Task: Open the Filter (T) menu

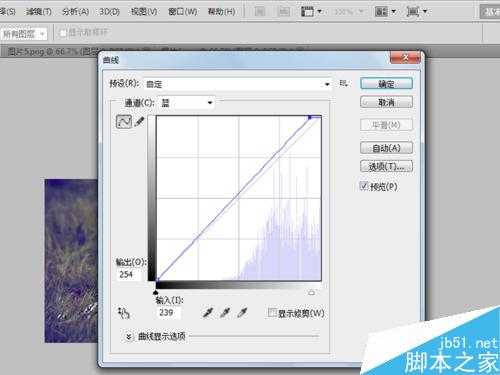Action: click(x=39, y=12)
